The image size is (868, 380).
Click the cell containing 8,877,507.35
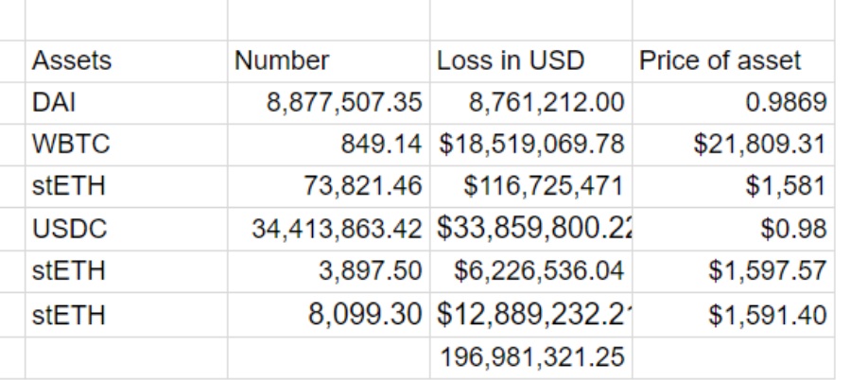point(328,103)
